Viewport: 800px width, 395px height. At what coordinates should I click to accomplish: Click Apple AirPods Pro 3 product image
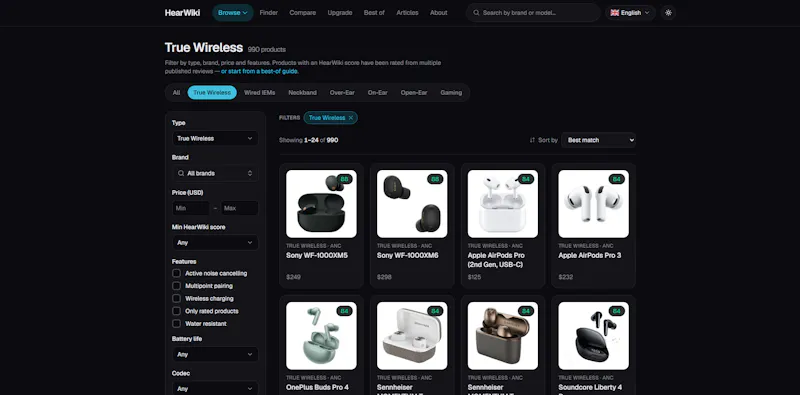[593, 204]
